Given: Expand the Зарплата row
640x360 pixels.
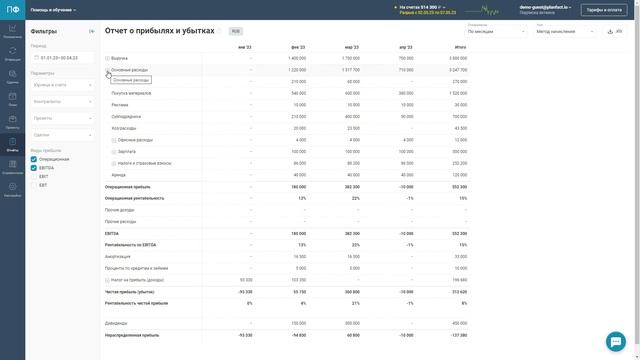Looking at the screenshot, I should [x=114, y=151].
